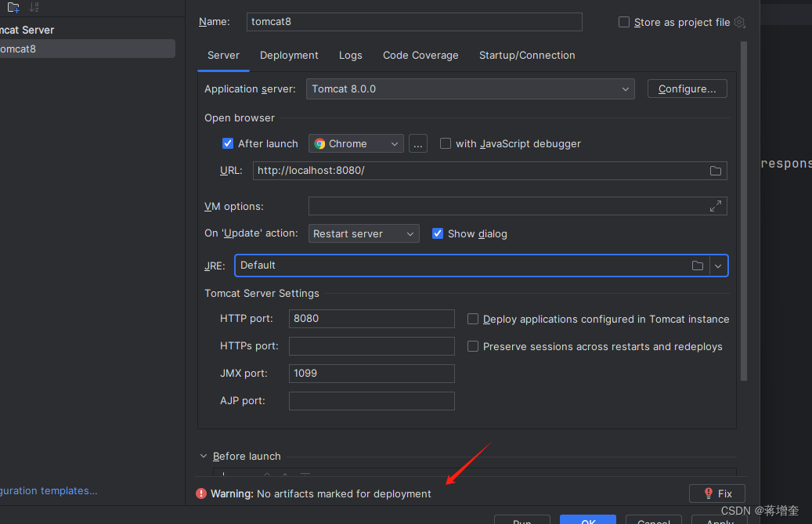Click the Name input field

[414, 22]
